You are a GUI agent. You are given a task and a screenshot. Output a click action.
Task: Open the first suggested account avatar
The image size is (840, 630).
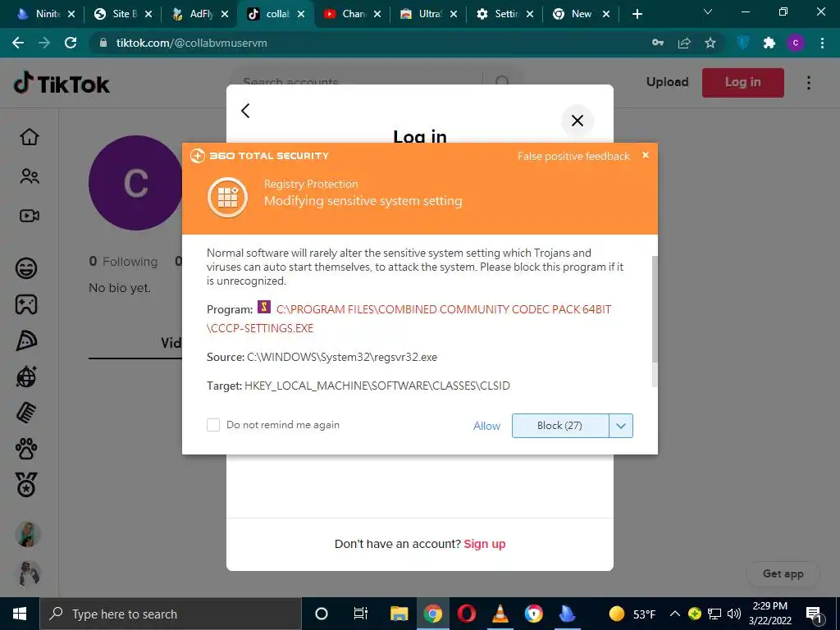[x=28, y=534]
